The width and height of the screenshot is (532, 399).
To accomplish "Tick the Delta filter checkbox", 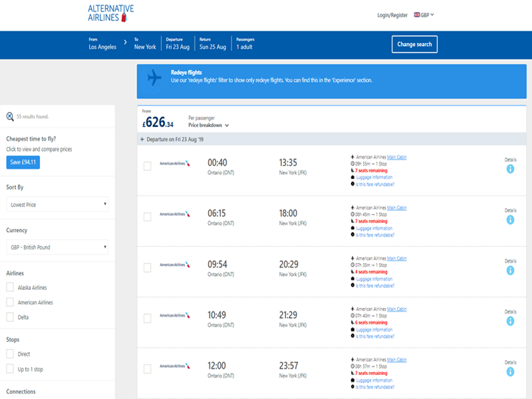I will pos(10,317).
